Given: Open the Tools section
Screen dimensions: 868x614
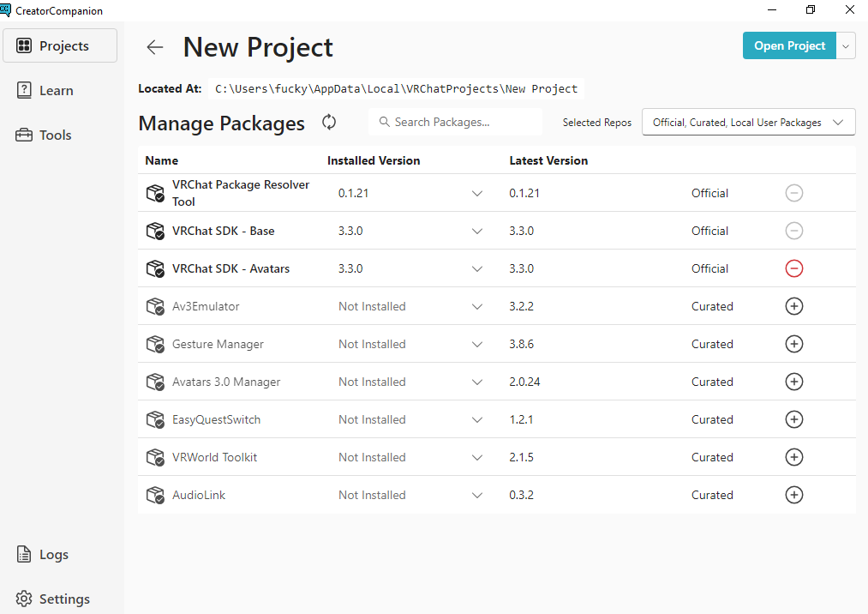Looking at the screenshot, I should pyautogui.click(x=44, y=135).
